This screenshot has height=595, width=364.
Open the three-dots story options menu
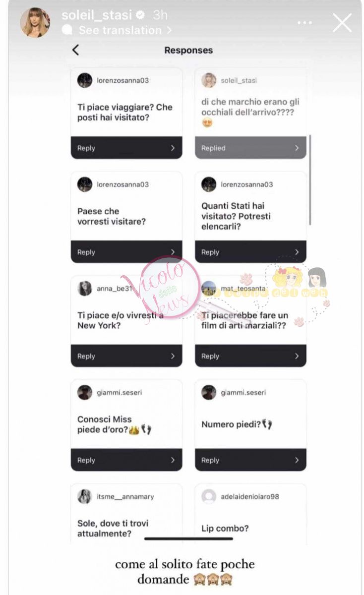tap(305, 23)
